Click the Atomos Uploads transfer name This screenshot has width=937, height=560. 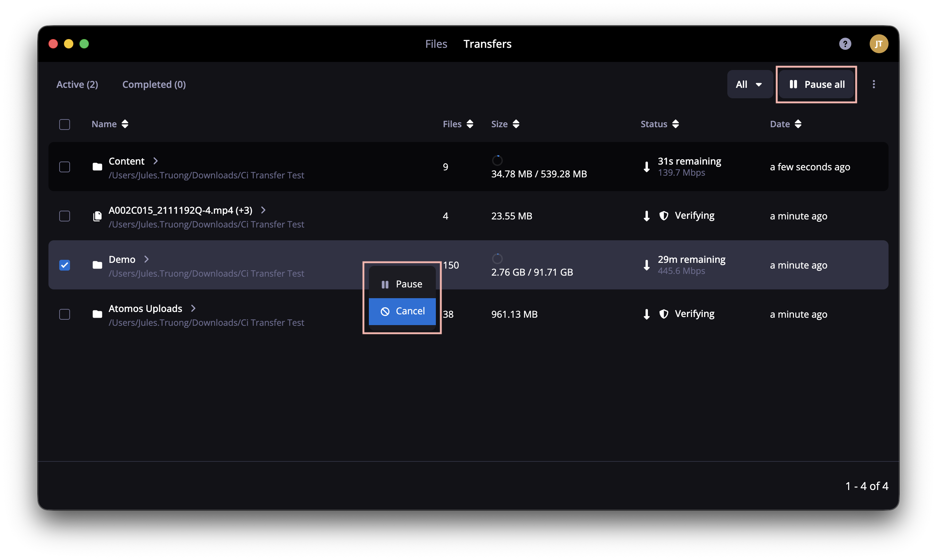pos(145,308)
